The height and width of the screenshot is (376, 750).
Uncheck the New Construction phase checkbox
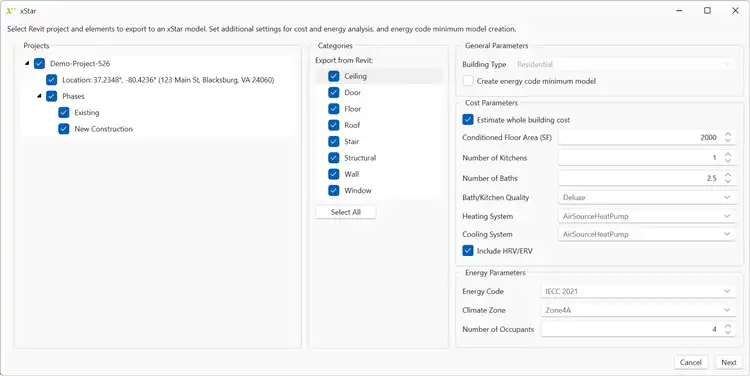(64, 129)
